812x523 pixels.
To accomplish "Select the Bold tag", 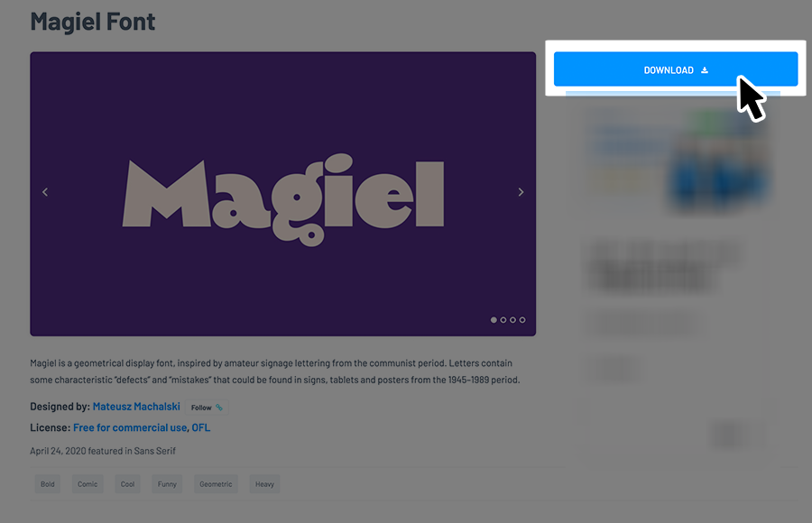I will click(48, 484).
